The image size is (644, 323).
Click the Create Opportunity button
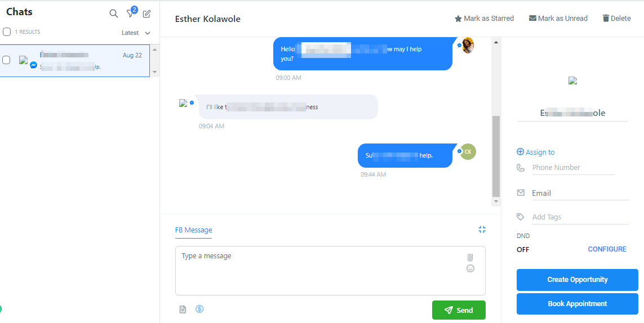pos(577,280)
